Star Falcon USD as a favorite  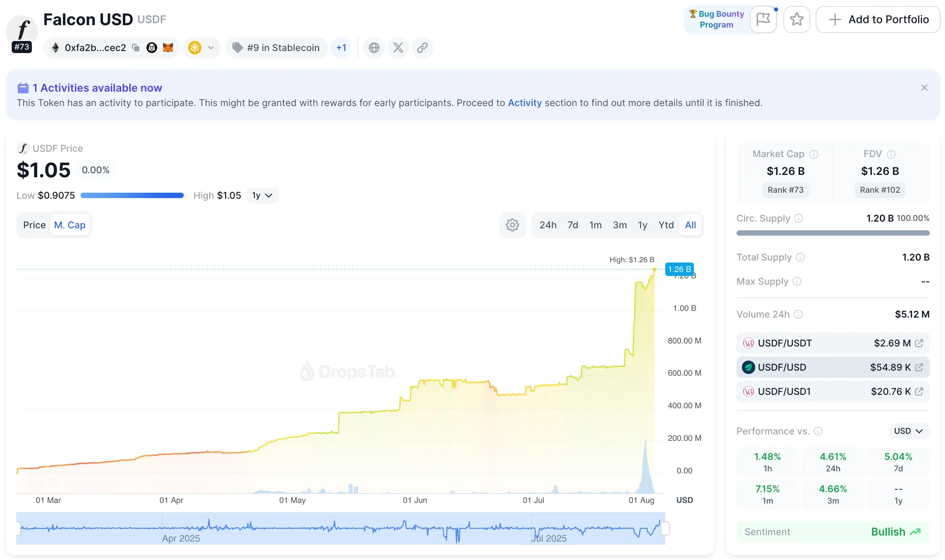[x=797, y=19]
